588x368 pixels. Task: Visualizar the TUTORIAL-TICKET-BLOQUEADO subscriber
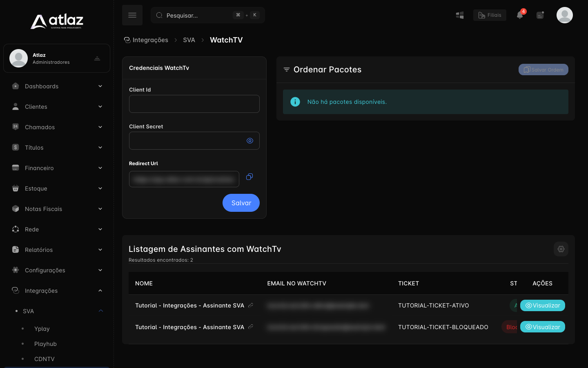click(x=543, y=327)
